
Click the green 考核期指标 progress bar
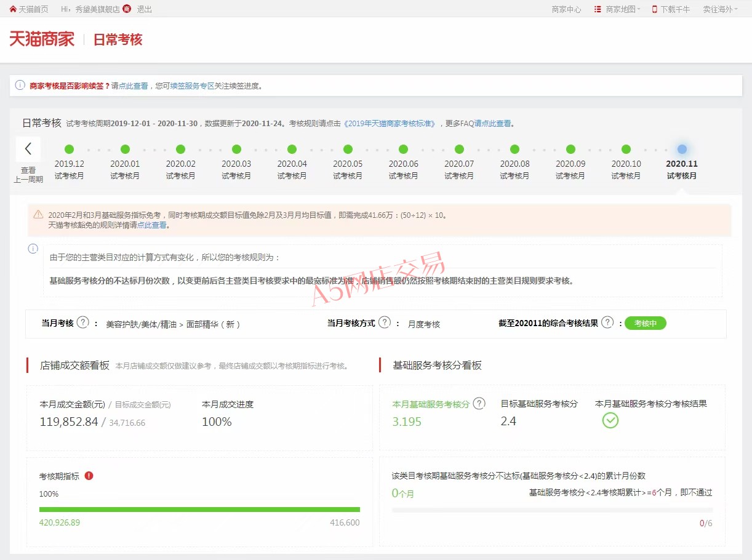pos(199,510)
